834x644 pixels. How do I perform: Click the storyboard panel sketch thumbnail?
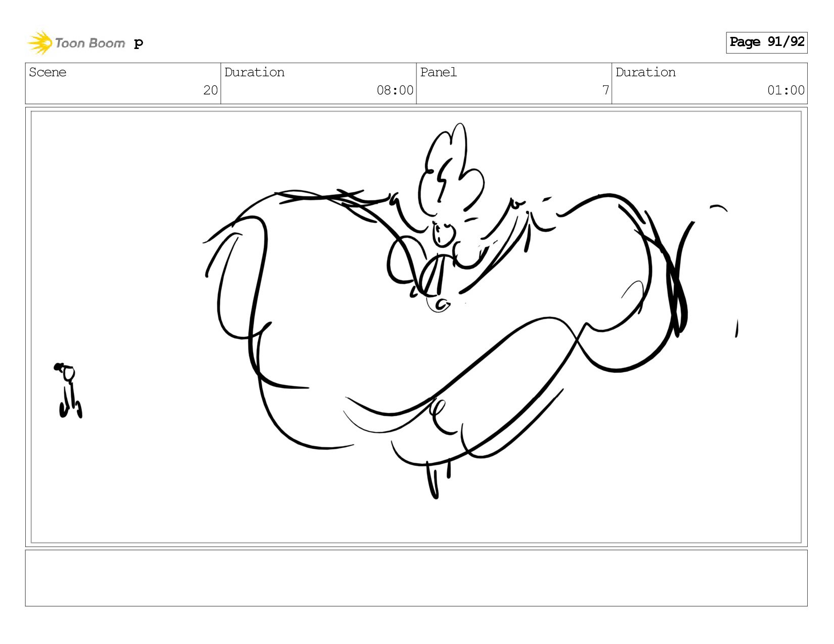(416, 327)
